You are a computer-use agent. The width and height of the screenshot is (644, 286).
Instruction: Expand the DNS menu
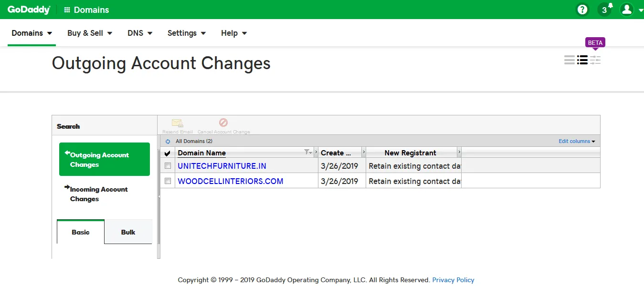(x=140, y=33)
